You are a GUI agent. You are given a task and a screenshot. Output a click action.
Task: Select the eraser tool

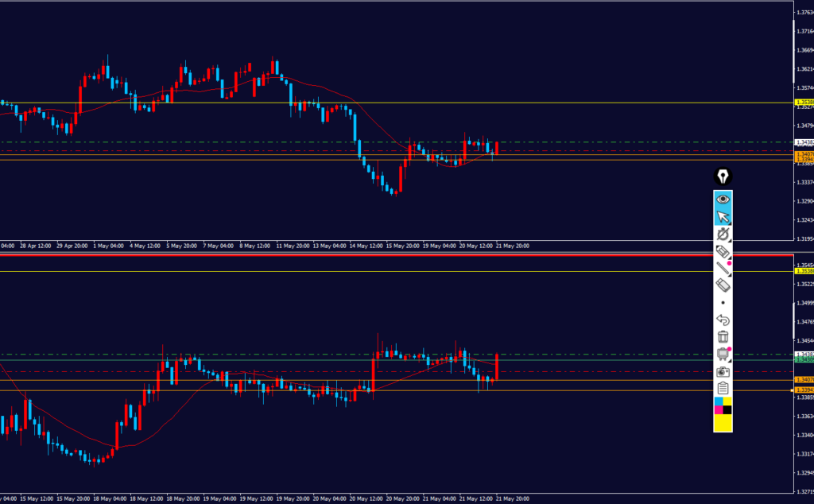pos(723,285)
